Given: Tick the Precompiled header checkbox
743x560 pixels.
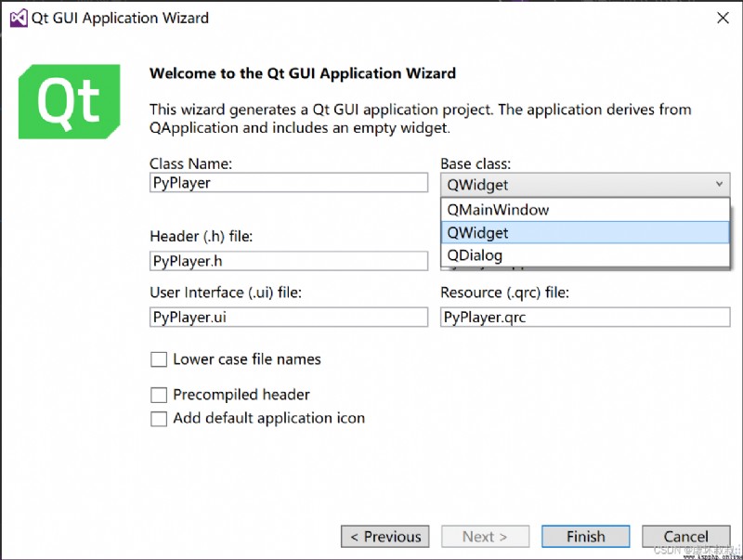Looking at the screenshot, I should pos(159,395).
